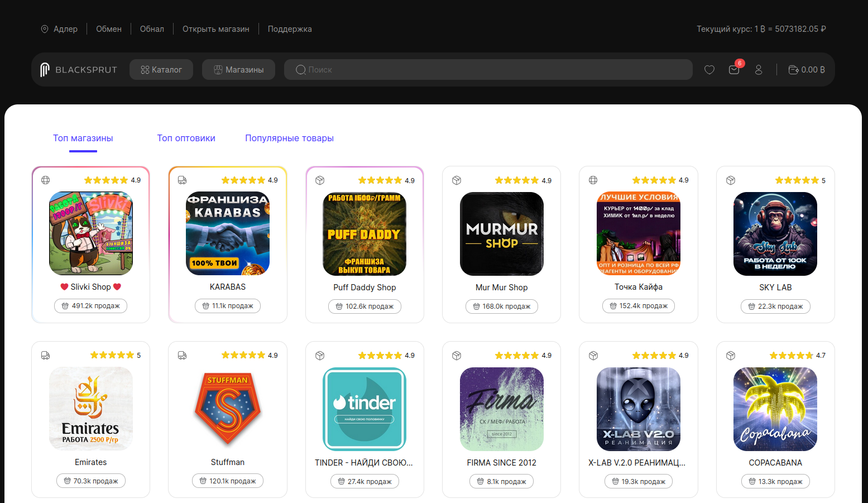Open the favorites heart icon
The width and height of the screenshot is (868, 503).
709,70
